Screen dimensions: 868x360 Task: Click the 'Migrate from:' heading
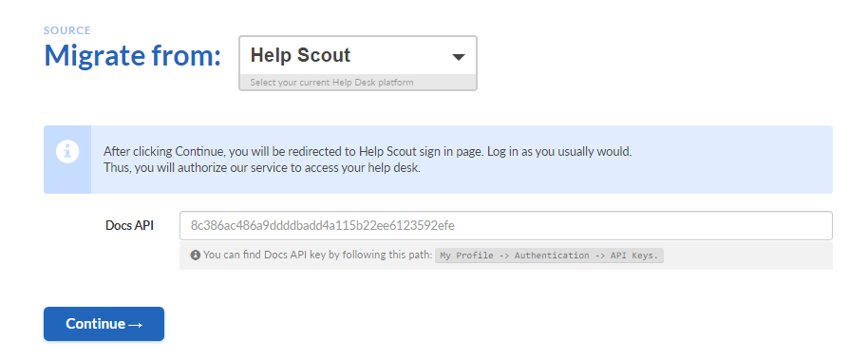click(x=133, y=55)
